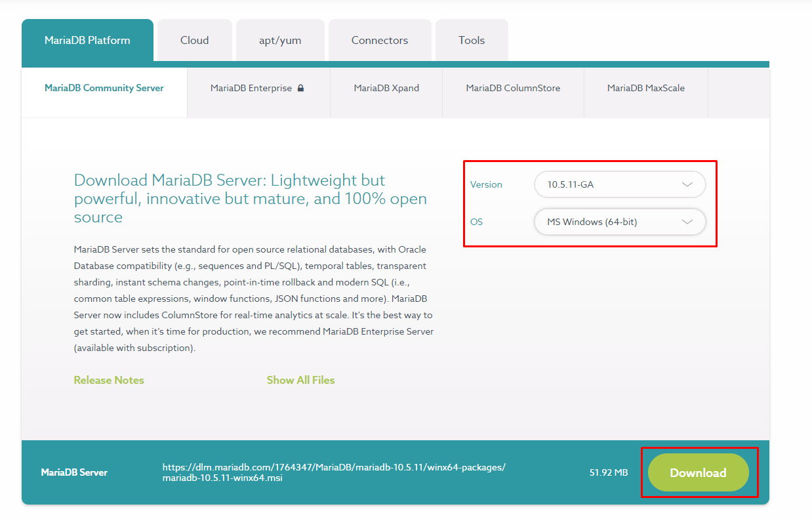This screenshot has width=812, height=519.
Task: Click the mariadb-10.5.11-winx64.msi download URL
Action: tap(334, 472)
